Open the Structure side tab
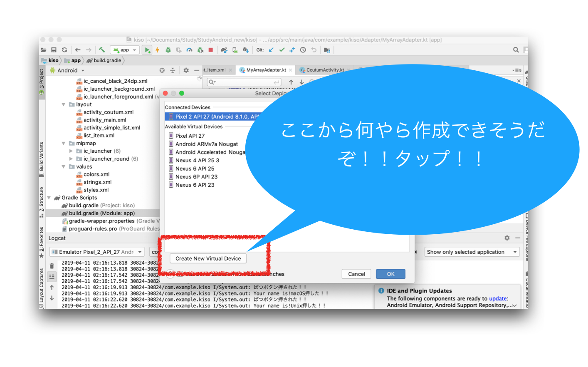Image resolution: width=588 pixels, height=367 pixels. (42, 203)
